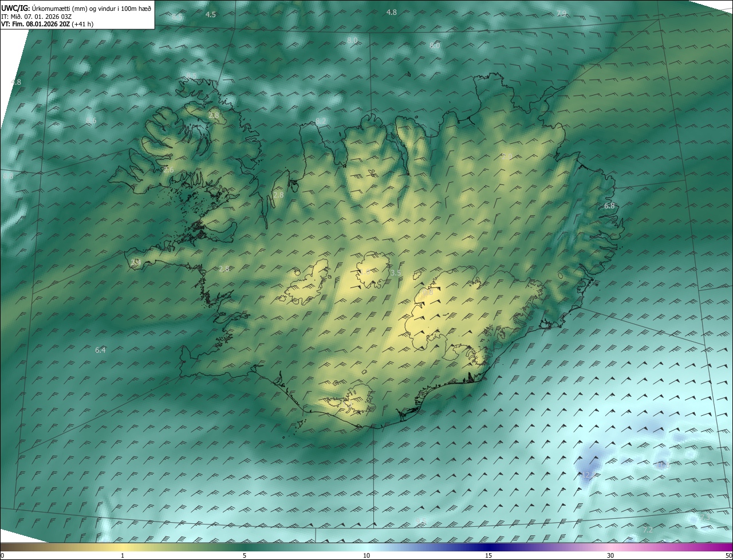Click the '4.5' precipitation value on map

[x=211, y=14]
